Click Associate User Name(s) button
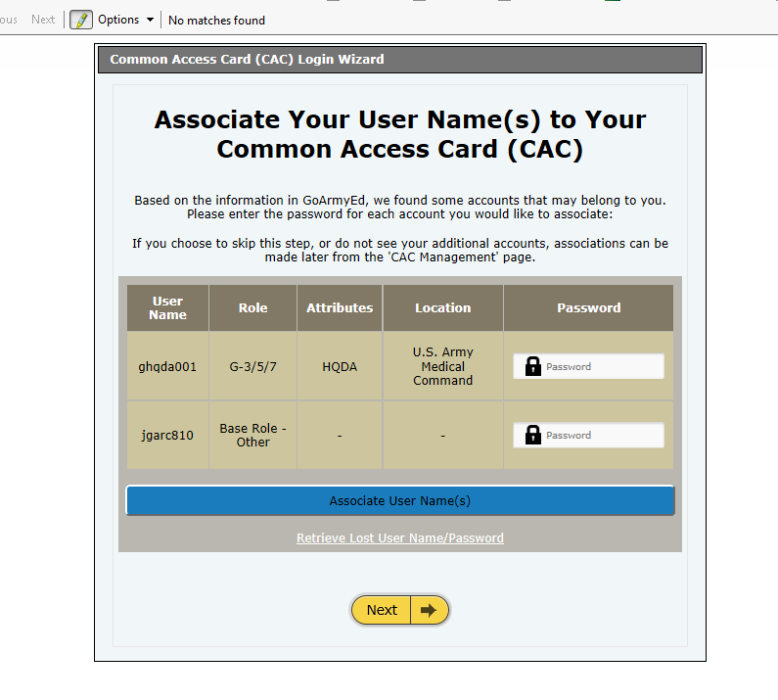This screenshot has width=778, height=700. 400,500
